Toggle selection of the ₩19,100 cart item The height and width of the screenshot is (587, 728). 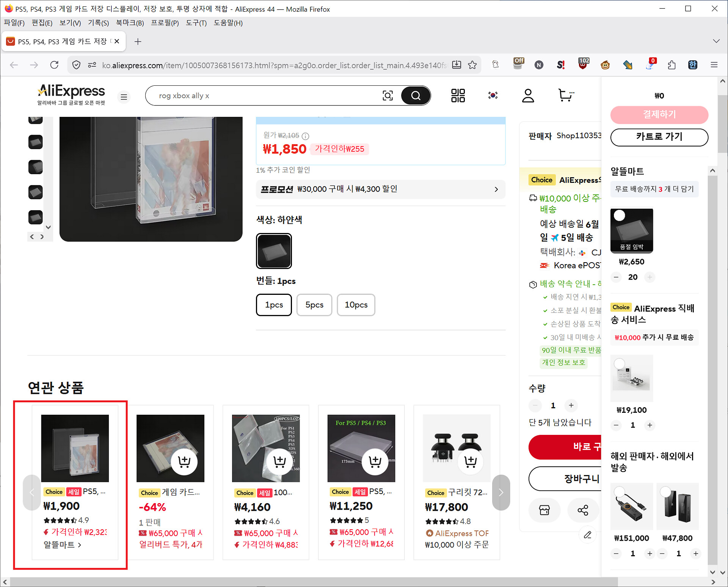click(620, 363)
